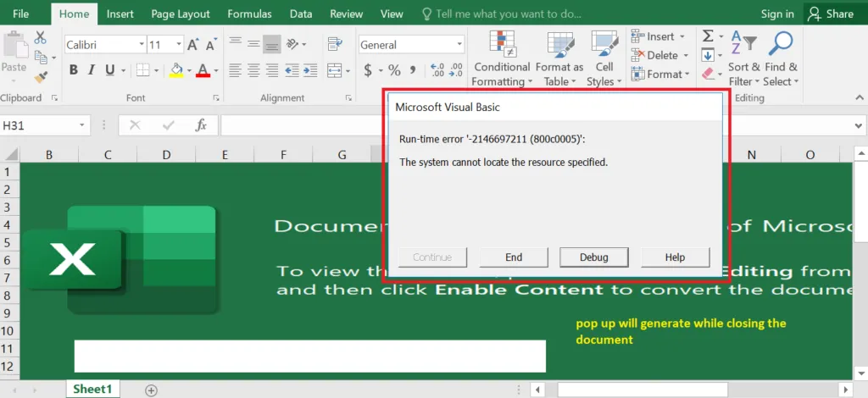Switch to the Formulas tab
The height and width of the screenshot is (398, 868).
tap(249, 14)
